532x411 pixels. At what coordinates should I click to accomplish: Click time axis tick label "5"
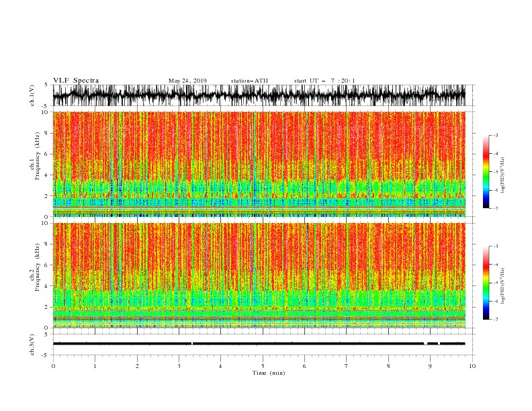(x=263, y=366)
